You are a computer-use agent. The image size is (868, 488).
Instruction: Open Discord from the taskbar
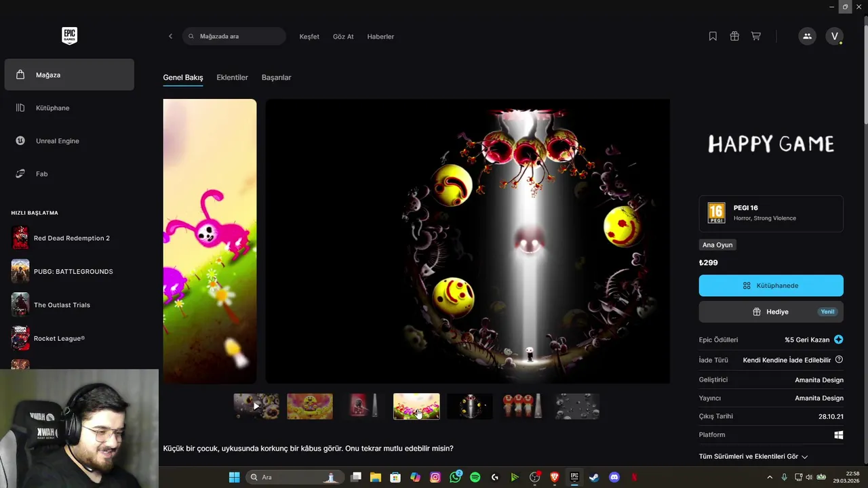pos(614,477)
